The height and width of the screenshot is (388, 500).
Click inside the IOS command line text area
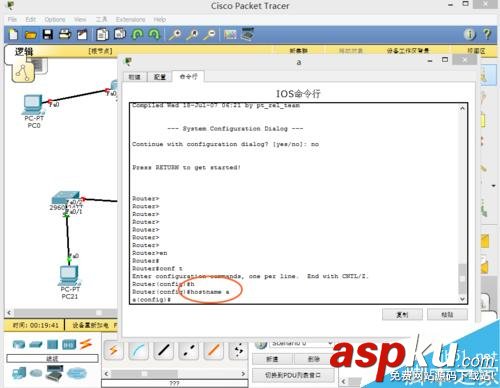click(294, 203)
